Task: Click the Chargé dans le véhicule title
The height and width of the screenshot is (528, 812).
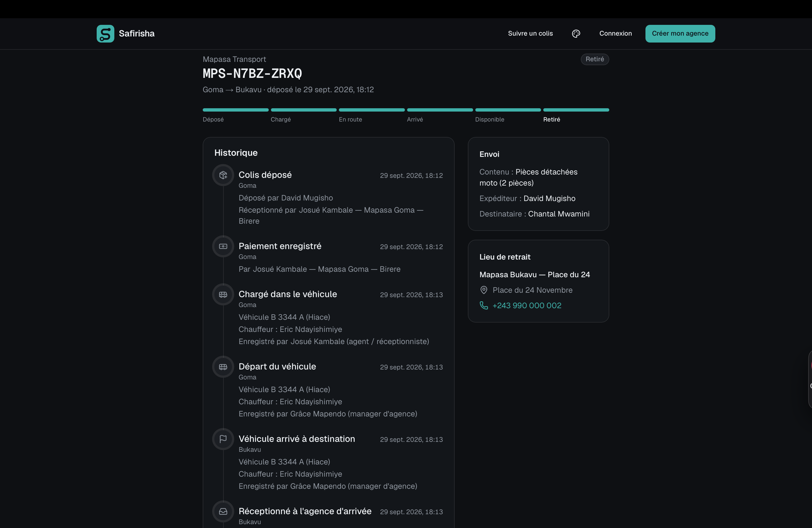Action: click(288, 294)
